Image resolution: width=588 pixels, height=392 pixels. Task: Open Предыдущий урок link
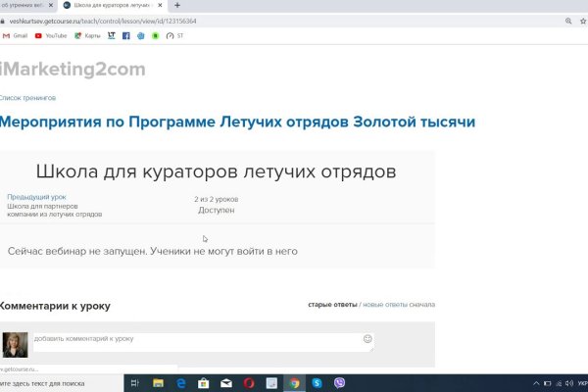[36, 196]
